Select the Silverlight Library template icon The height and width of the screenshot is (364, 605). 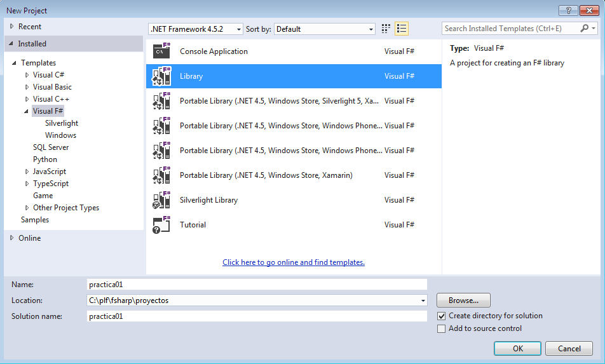(x=161, y=200)
